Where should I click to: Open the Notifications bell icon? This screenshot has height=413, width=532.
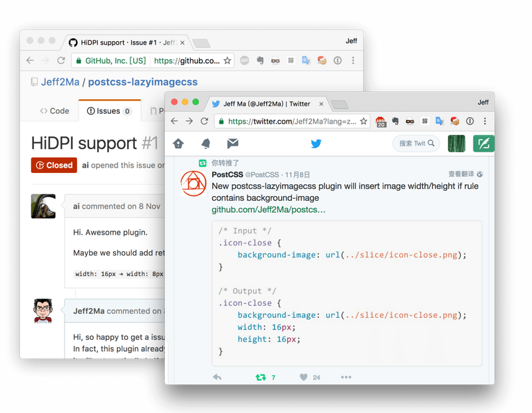(x=205, y=143)
